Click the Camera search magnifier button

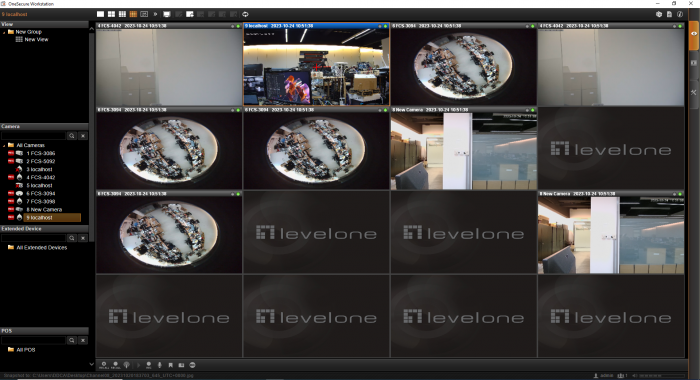coord(71,136)
